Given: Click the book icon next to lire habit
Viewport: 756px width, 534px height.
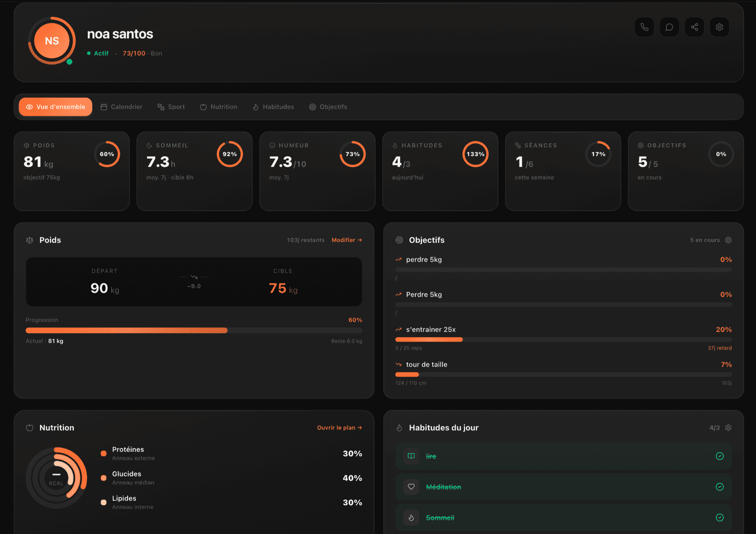Looking at the screenshot, I should tap(410, 456).
